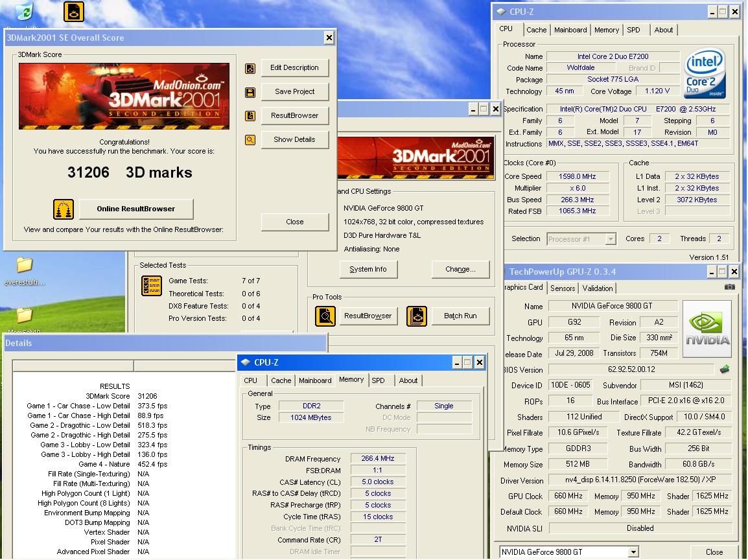
Task: Switch to SPD tab in top CPU-Z
Action: pos(633,30)
